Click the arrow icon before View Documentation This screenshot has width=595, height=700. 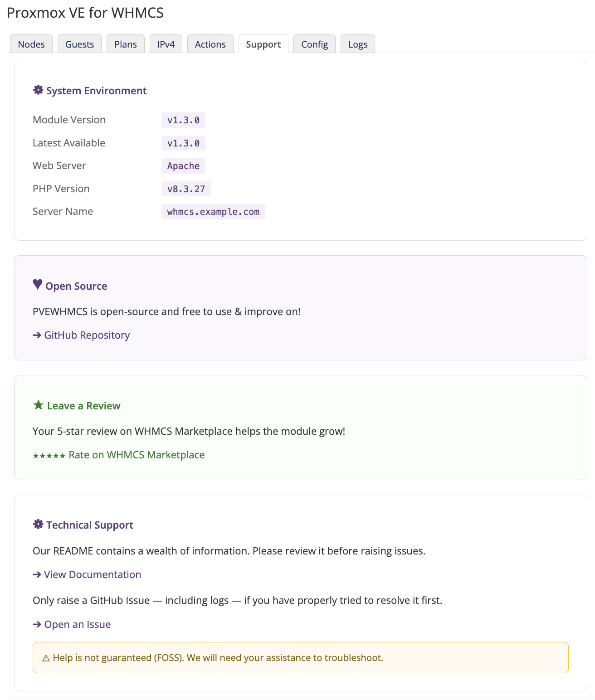tap(36, 574)
